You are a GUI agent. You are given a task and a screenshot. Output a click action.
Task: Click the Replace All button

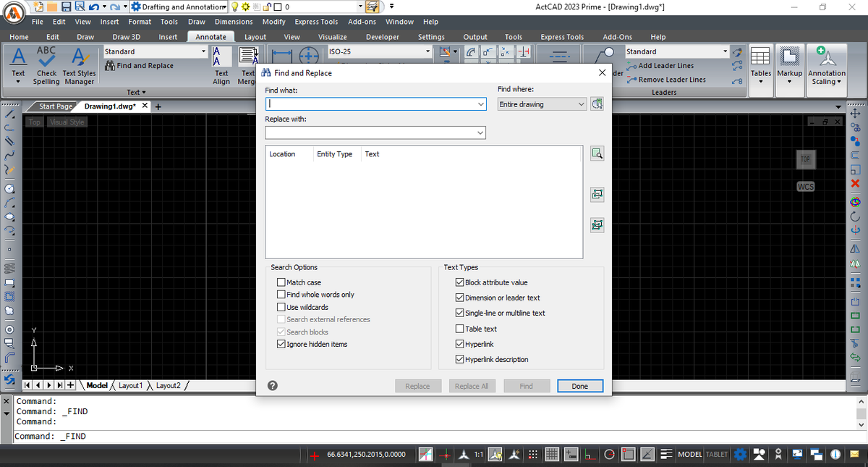[x=472, y=386]
